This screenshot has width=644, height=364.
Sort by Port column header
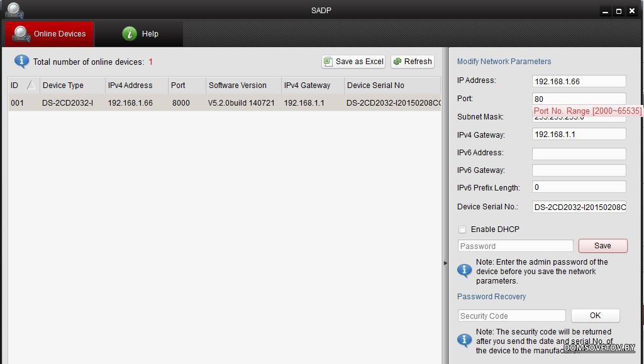point(187,85)
